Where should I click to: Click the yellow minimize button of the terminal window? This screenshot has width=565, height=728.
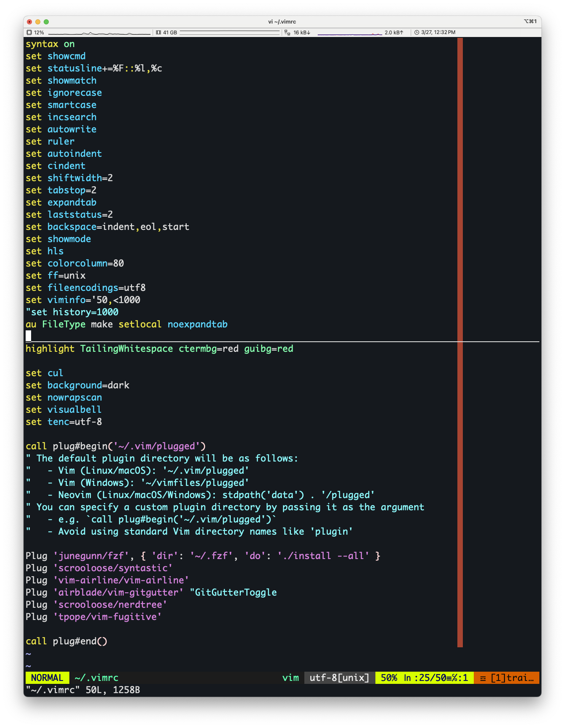coord(38,21)
